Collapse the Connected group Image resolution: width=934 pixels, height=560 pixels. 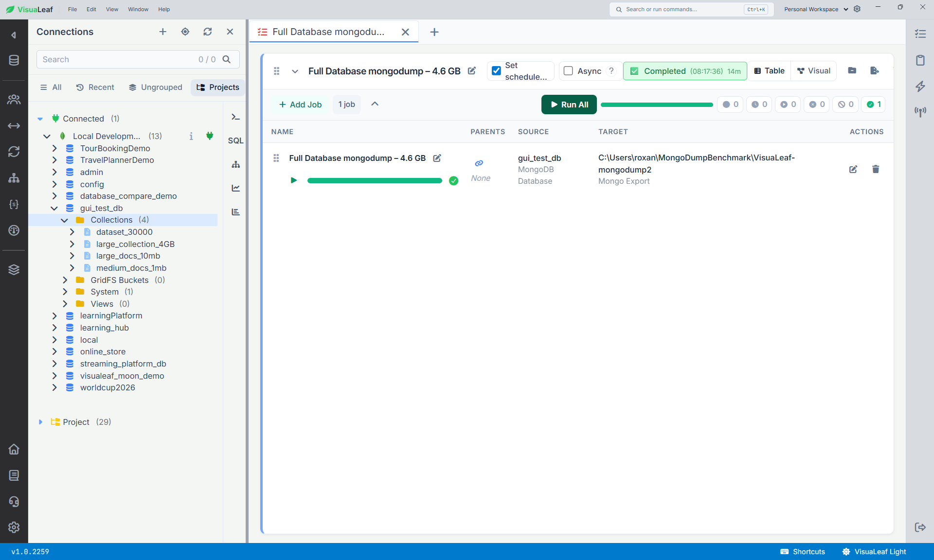point(40,119)
